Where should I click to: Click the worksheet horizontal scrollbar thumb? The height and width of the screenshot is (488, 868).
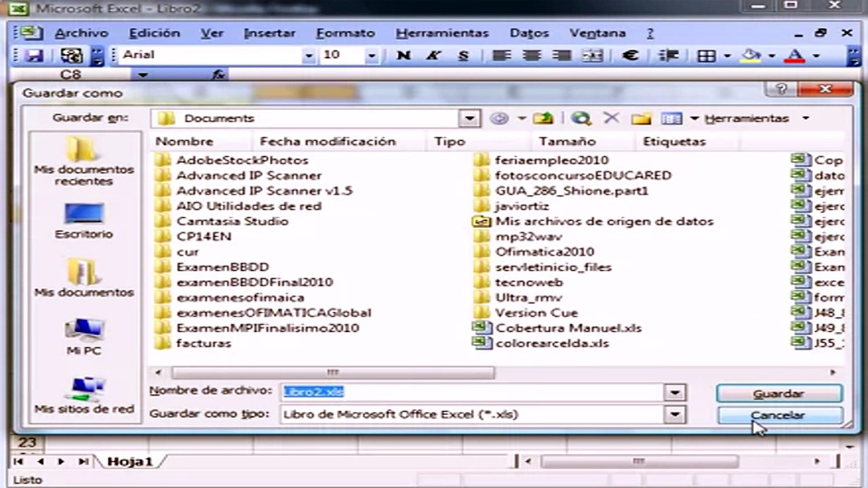tap(638, 462)
